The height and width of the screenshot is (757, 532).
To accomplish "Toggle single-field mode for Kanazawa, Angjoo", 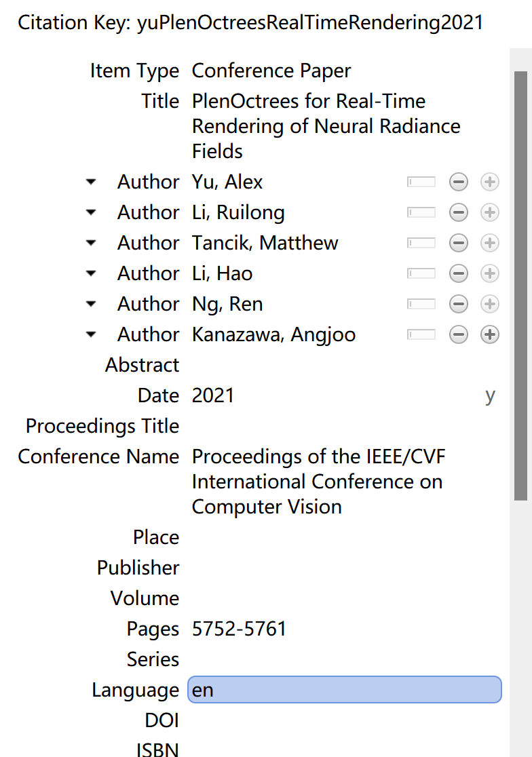I will point(421,334).
